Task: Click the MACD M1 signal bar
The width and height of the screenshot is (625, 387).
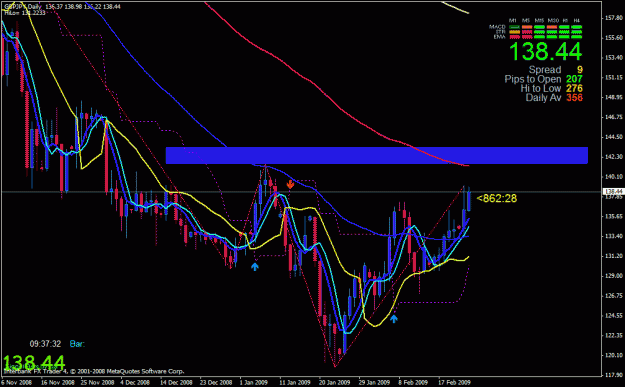Action: pyautogui.click(x=515, y=27)
